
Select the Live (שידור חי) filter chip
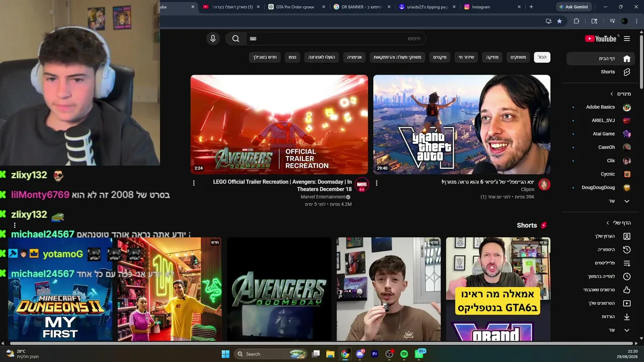[466, 57]
